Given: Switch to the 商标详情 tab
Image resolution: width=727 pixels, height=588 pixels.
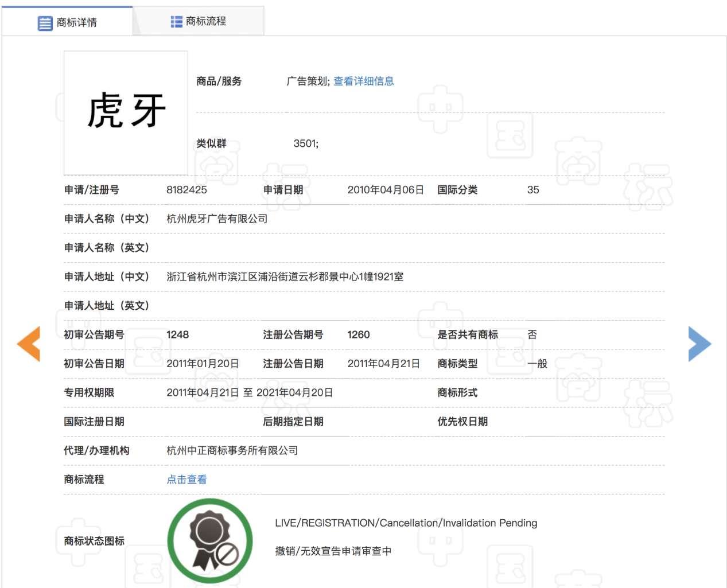Looking at the screenshot, I should click(67, 22).
